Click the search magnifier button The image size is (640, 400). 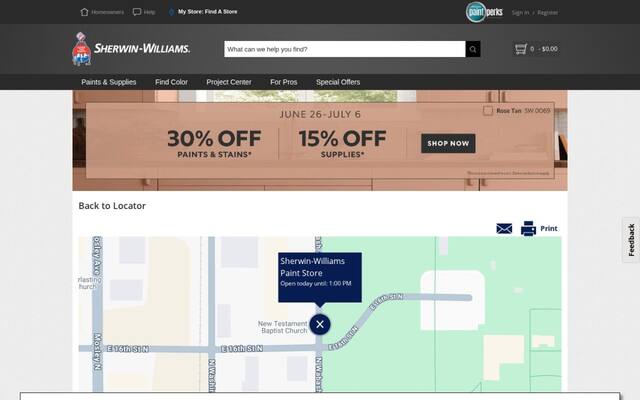tap(473, 49)
